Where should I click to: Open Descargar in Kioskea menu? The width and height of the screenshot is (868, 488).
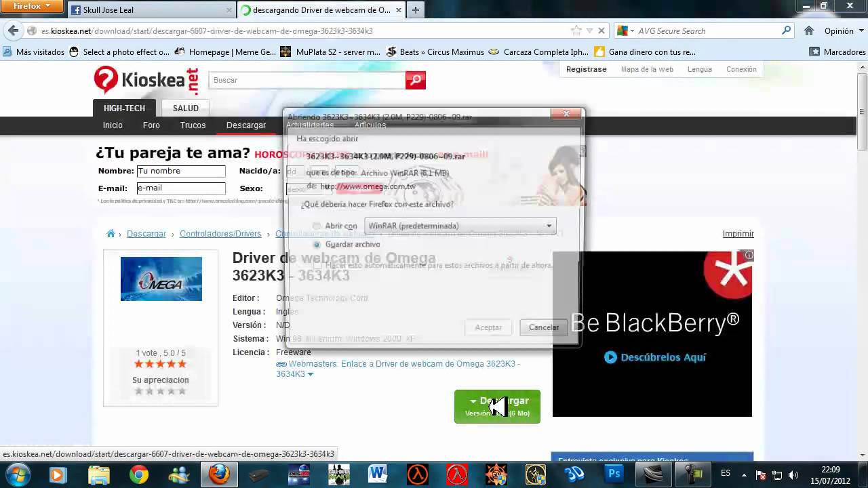(246, 125)
